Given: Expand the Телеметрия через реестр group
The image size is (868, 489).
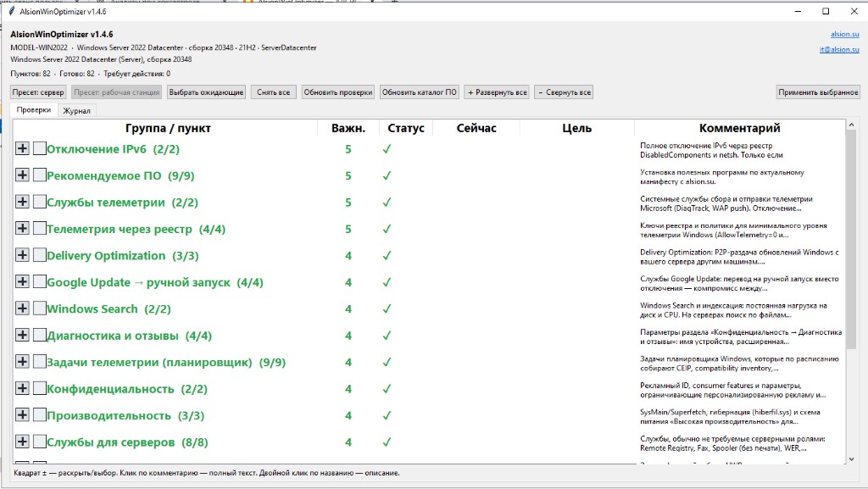Looking at the screenshot, I should (22, 228).
